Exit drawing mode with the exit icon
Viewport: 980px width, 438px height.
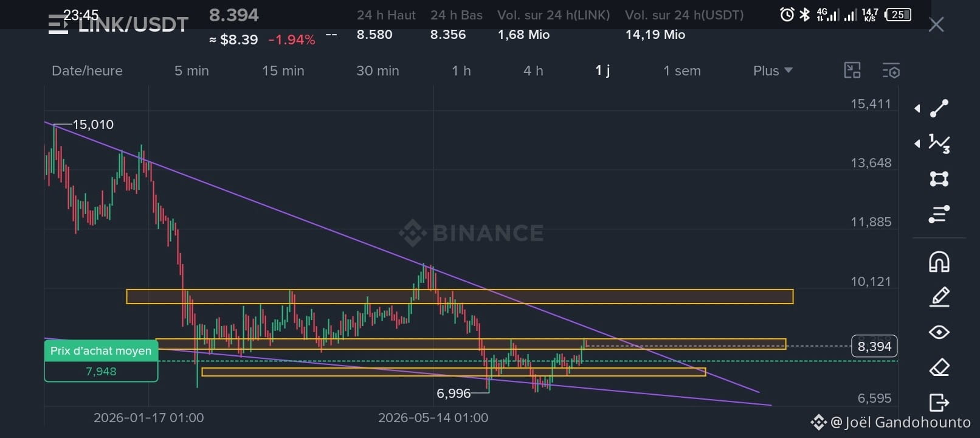[x=939, y=403]
